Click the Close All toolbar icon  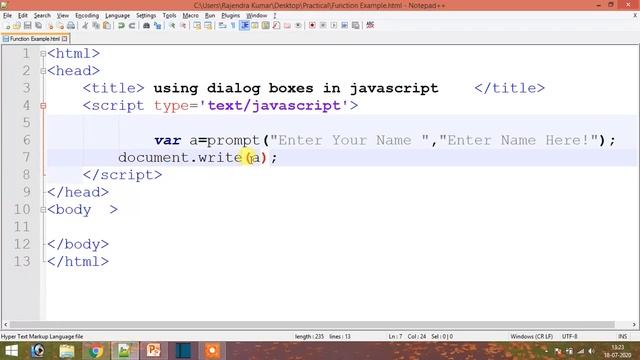(x=60, y=25)
